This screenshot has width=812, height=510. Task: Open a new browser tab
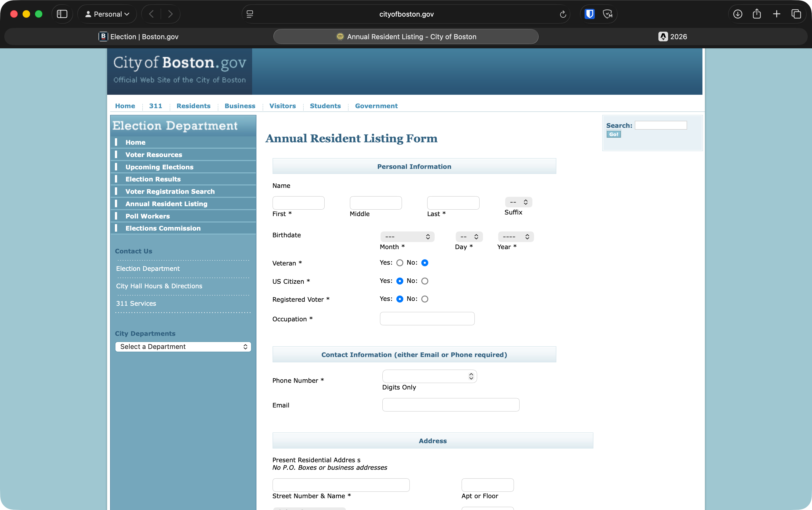(776, 14)
